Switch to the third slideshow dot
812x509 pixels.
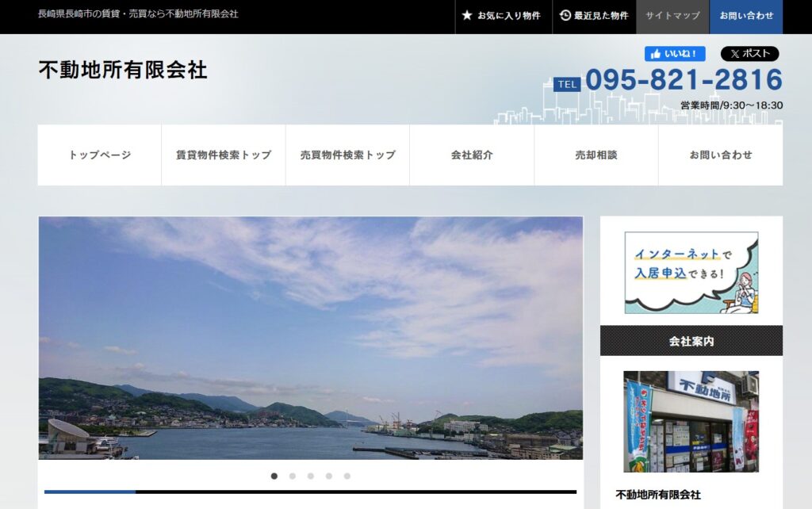click(x=311, y=476)
